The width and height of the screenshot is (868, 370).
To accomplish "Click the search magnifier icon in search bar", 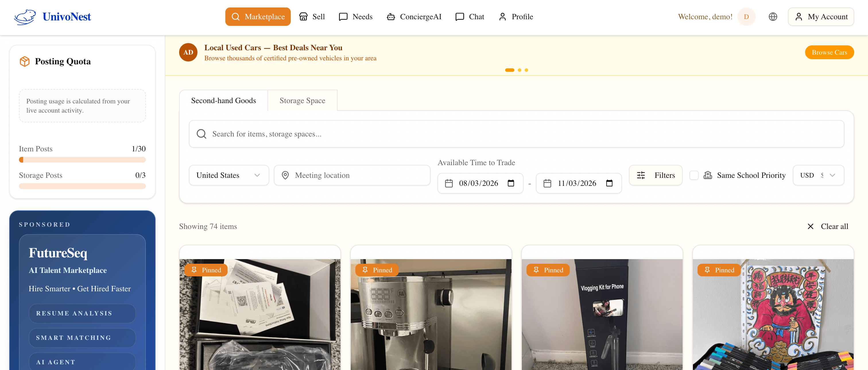I will 201,134.
